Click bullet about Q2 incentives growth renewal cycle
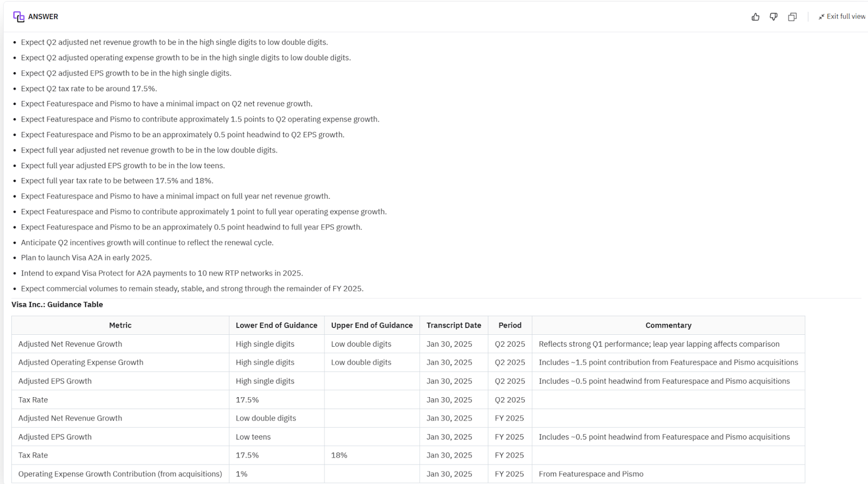This screenshot has width=868, height=484. pyautogui.click(x=147, y=243)
